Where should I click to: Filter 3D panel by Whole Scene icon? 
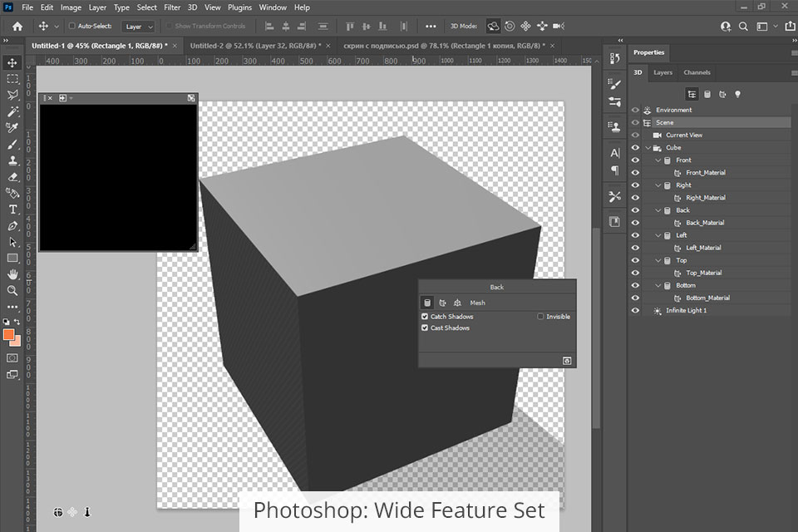(692, 94)
